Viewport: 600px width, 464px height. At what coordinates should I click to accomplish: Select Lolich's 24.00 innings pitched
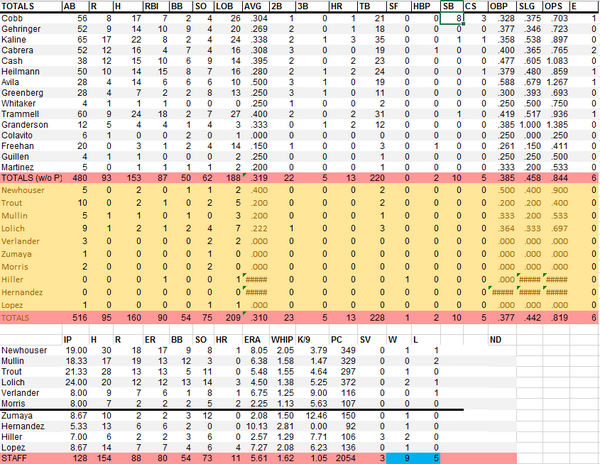point(76,383)
